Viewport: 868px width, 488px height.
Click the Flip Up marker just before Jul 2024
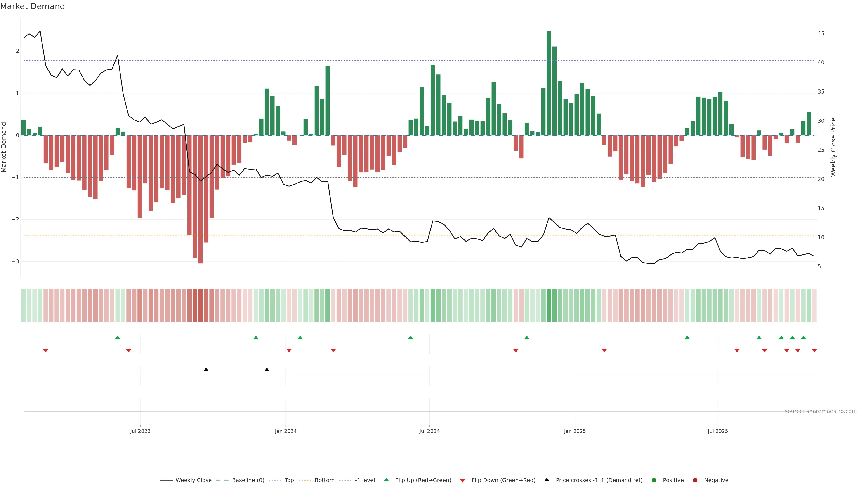(x=410, y=338)
